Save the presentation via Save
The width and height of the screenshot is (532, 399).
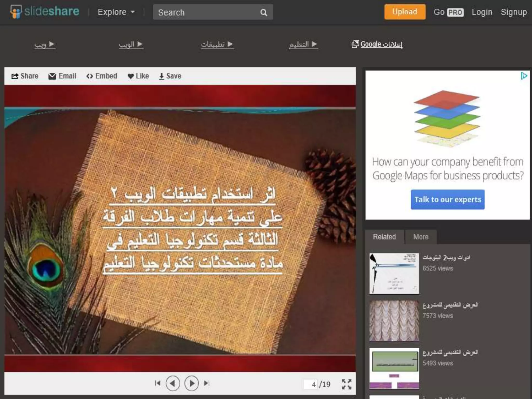(x=170, y=76)
